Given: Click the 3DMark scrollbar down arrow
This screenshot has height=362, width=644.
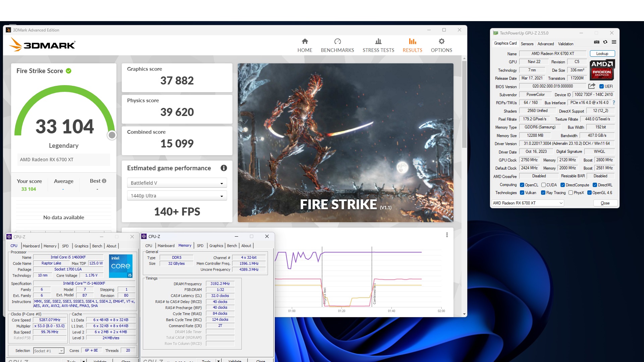Looking at the screenshot, I should pos(464,314).
